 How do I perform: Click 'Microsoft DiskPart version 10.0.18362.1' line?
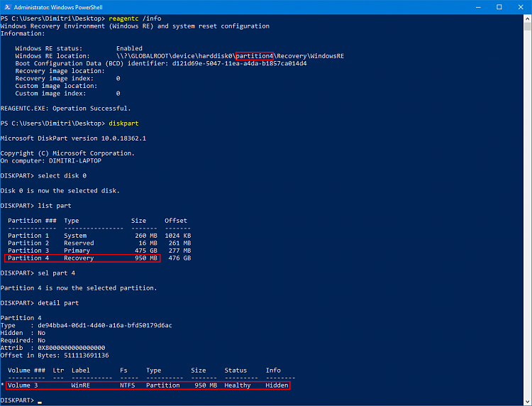pos(73,138)
